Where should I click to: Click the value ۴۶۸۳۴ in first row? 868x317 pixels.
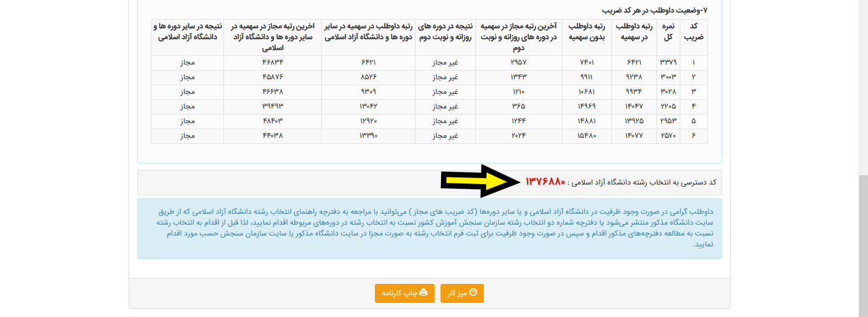tap(272, 62)
